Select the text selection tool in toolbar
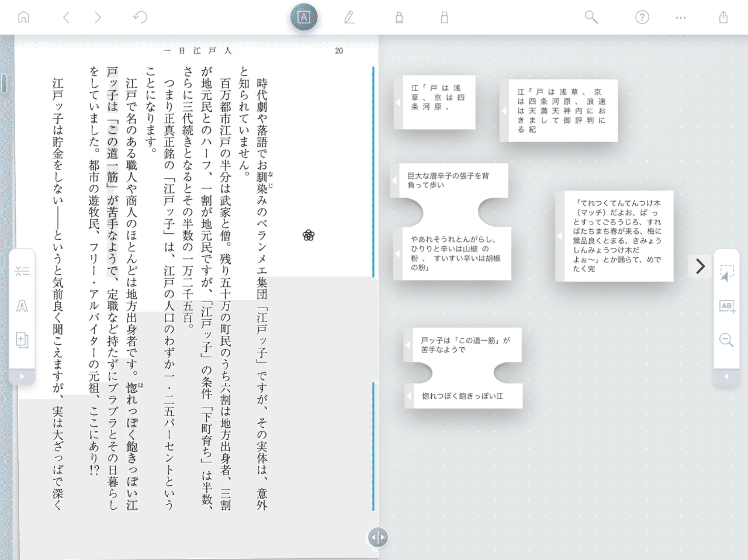The image size is (748, 560). coord(304,18)
